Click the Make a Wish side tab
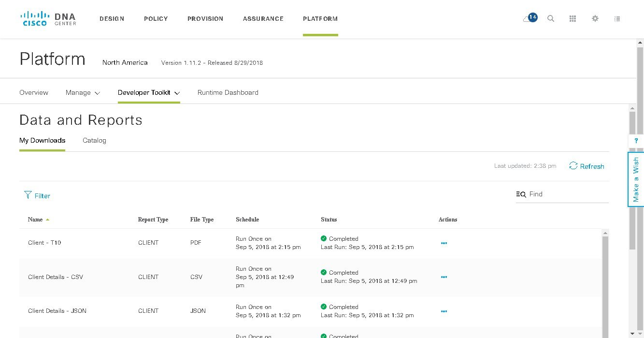 coord(636,179)
